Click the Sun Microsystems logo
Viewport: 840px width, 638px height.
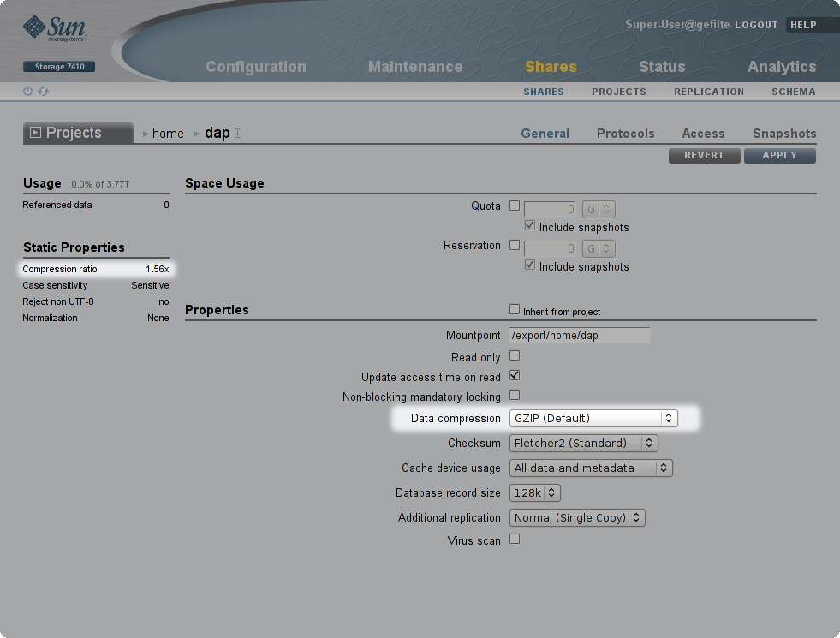point(55,31)
